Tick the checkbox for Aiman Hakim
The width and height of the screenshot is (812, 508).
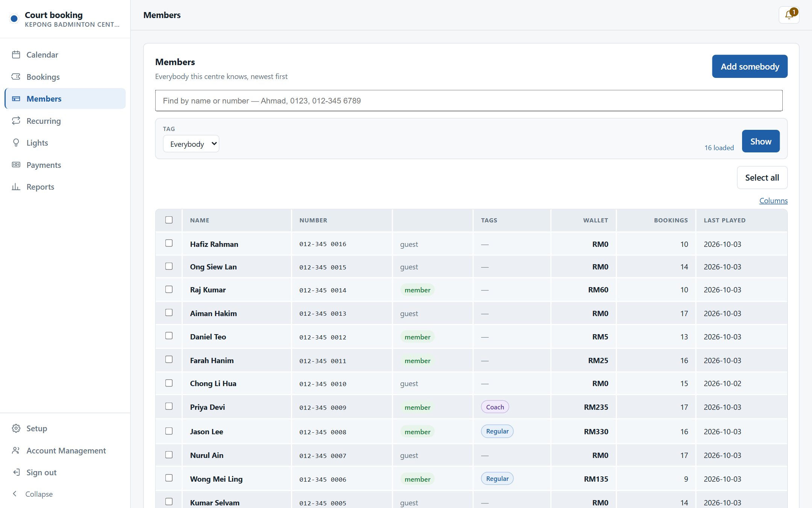[x=169, y=312]
